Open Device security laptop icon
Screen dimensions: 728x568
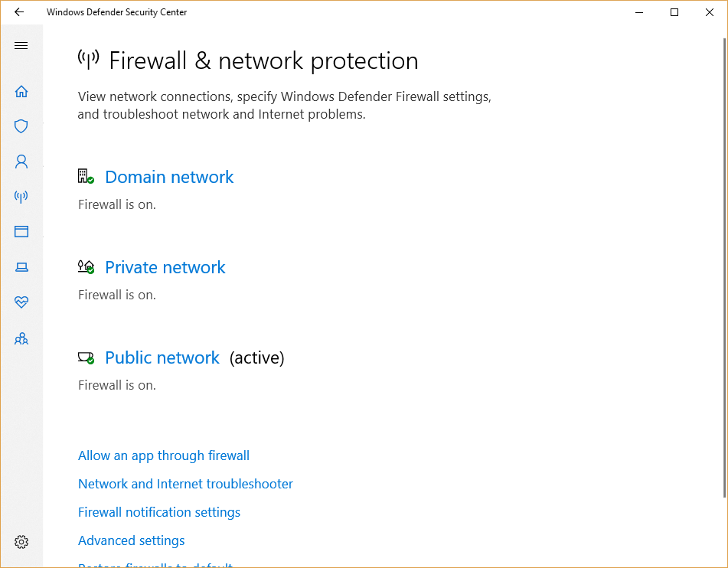21,267
